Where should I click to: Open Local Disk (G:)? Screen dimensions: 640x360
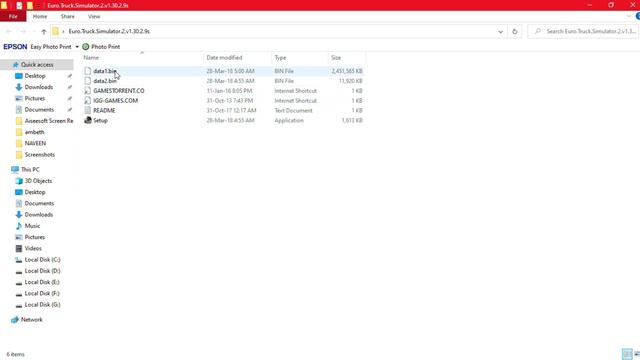coord(42,304)
